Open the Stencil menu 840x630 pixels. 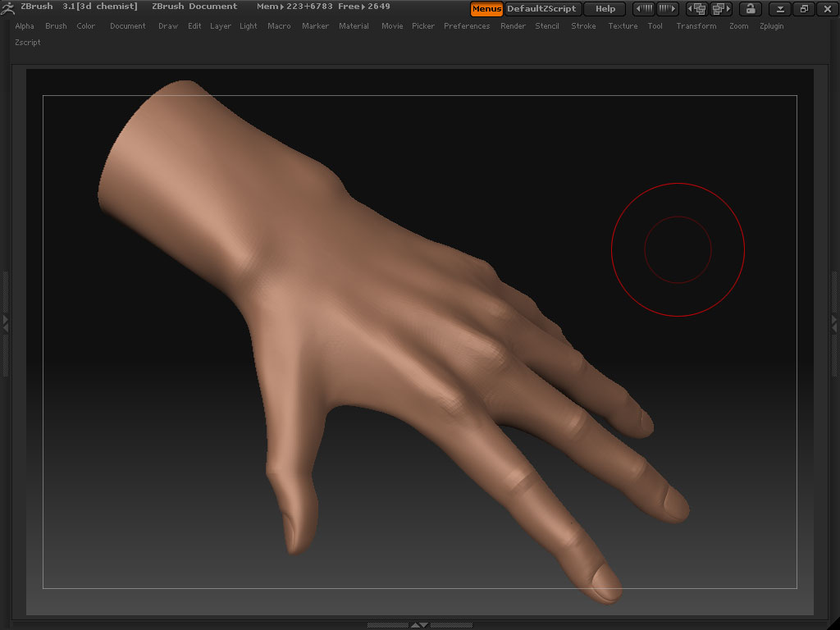coord(547,25)
